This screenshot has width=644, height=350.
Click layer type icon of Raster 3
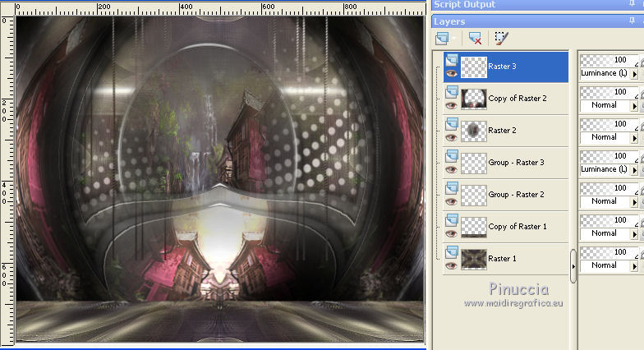pyautogui.click(x=452, y=60)
